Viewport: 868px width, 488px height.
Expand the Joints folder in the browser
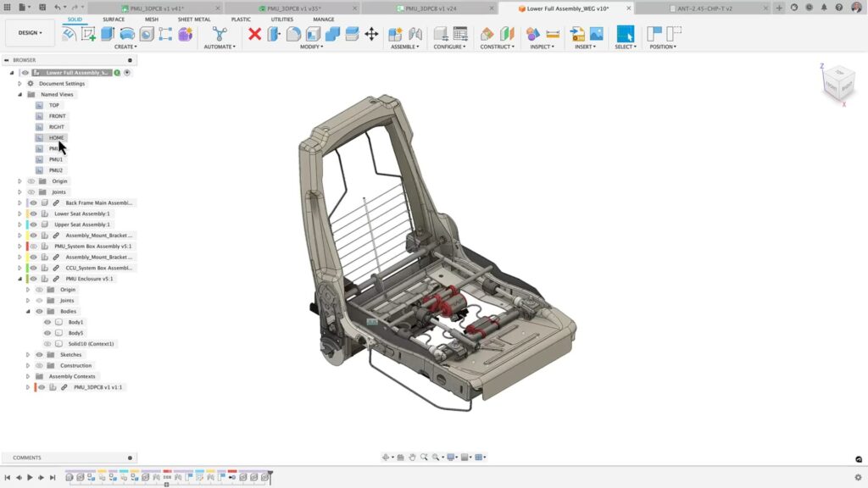[20, 191]
